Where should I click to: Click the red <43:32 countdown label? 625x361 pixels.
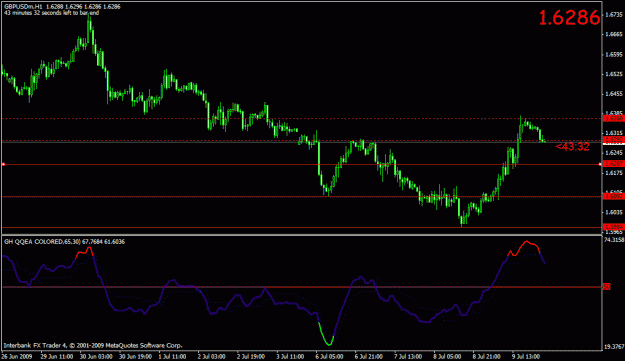(x=572, y=147)
